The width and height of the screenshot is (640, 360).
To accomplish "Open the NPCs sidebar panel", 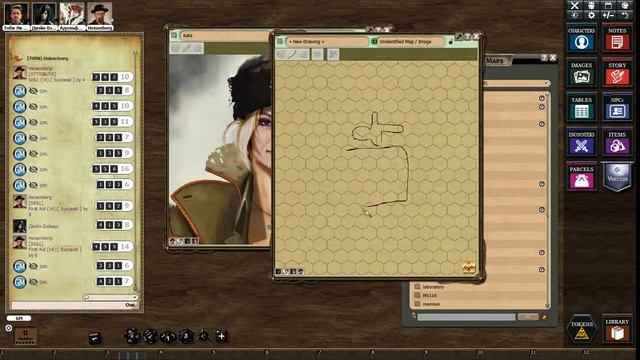I will pos(617,107).
